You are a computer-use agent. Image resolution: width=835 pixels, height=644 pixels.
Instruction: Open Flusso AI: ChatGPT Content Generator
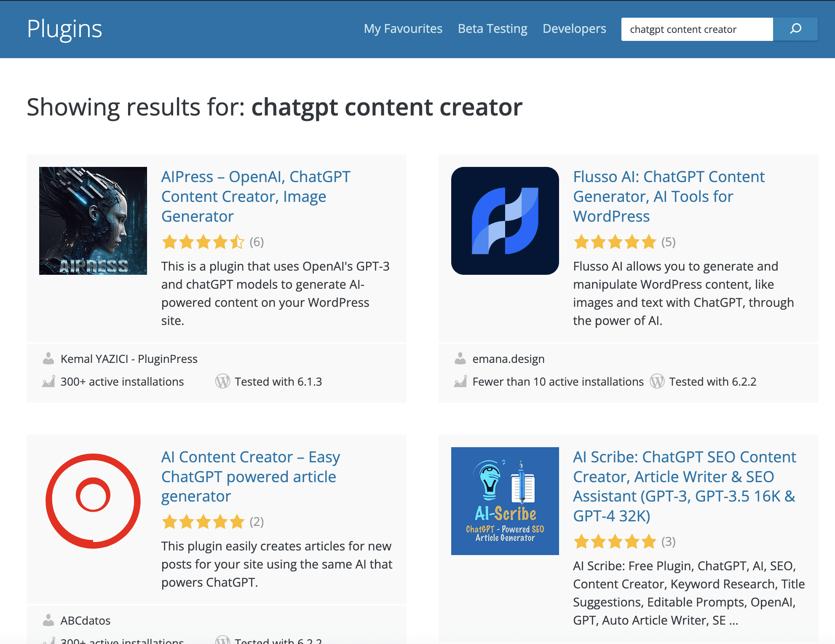click(669, 196)
